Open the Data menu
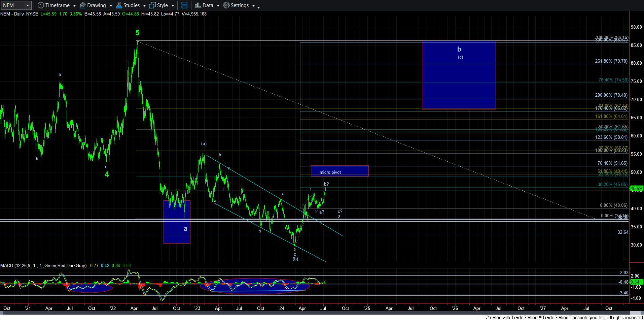This screenshot has width=644, height=320. pos(208,5)
